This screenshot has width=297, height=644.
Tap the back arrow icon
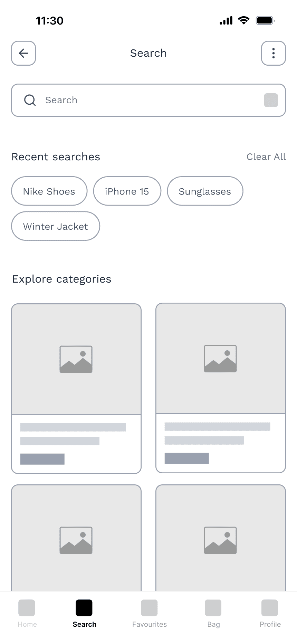pos(23,53)
